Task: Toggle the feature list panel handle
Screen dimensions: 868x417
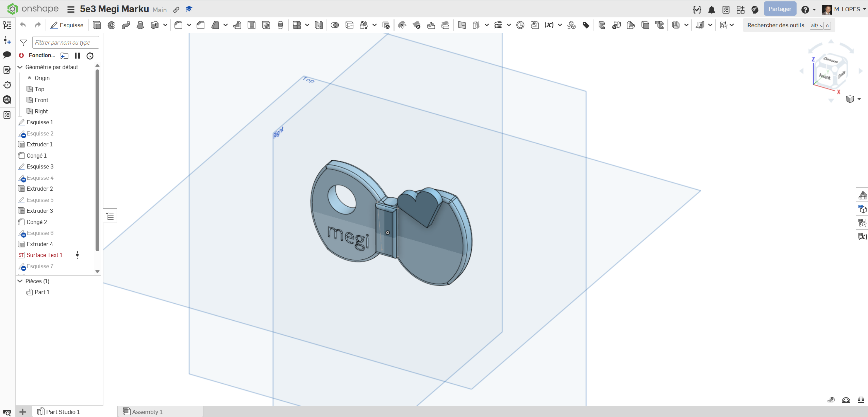Action: [x=110, y=216]
